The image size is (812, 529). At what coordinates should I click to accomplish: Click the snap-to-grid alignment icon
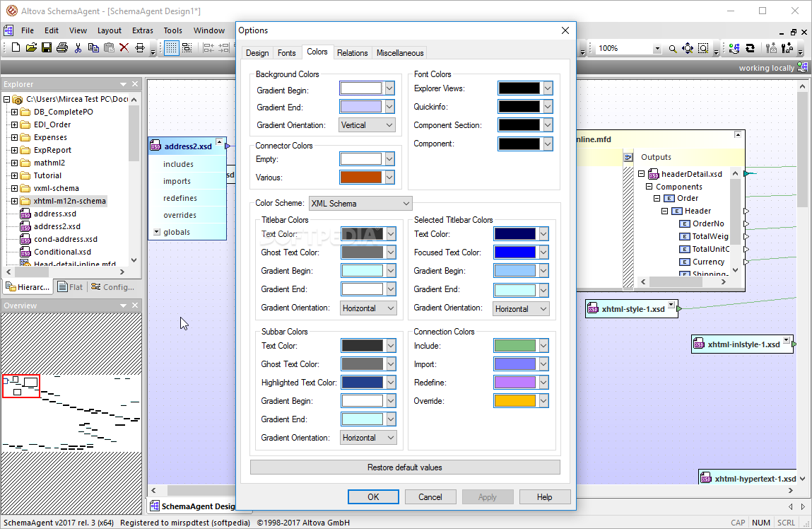(x=187, y=48)
